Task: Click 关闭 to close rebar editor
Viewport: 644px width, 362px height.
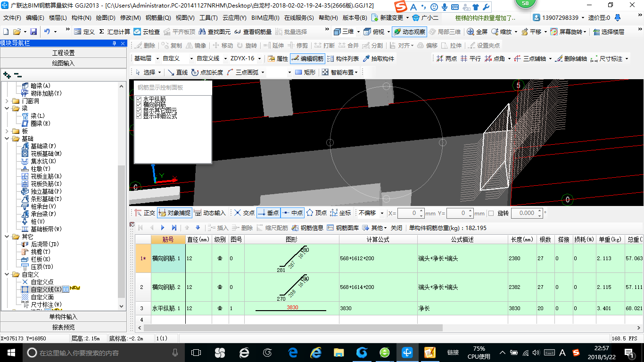Action: 396,228
